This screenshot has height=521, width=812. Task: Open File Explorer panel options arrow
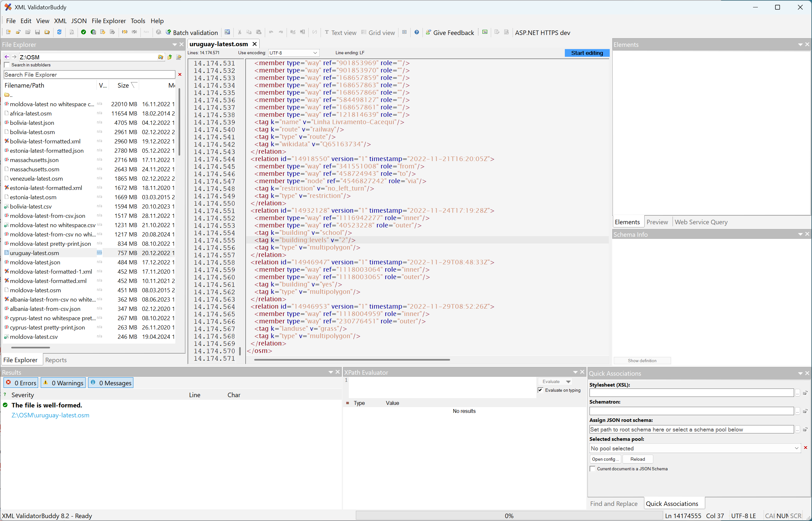(174, 45)
